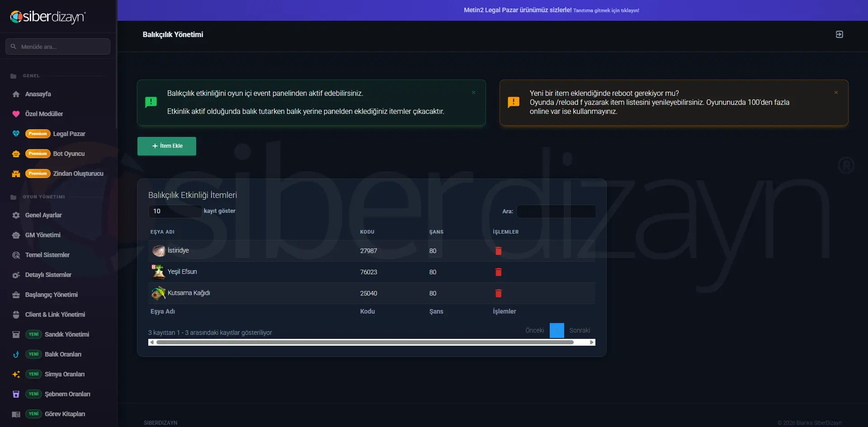Sort table by Şans column header
The height and width of the screenshot is (427, 868).
tap(436, 232)
